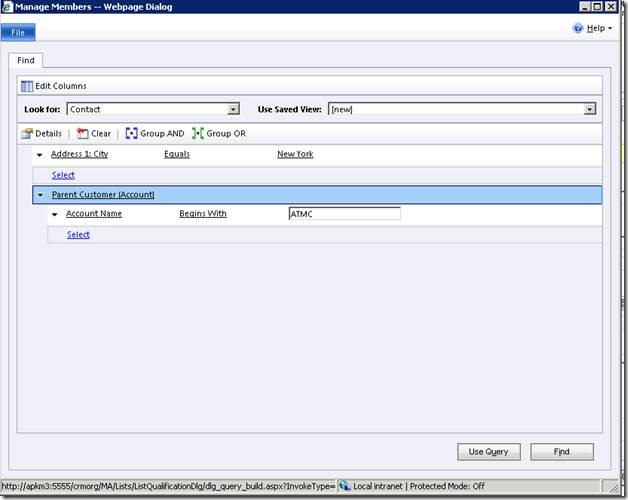
Task: Click the Begins With operator link
Action: coord(202,214)
